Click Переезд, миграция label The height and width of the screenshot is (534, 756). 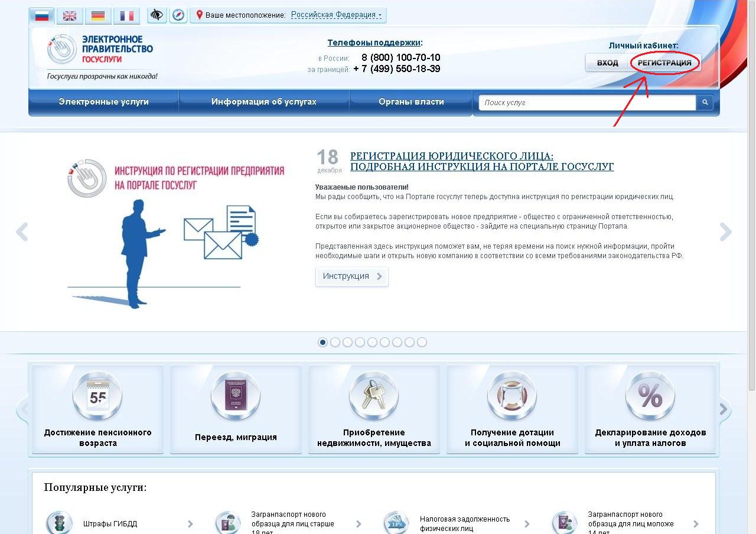tap(236, 438)
